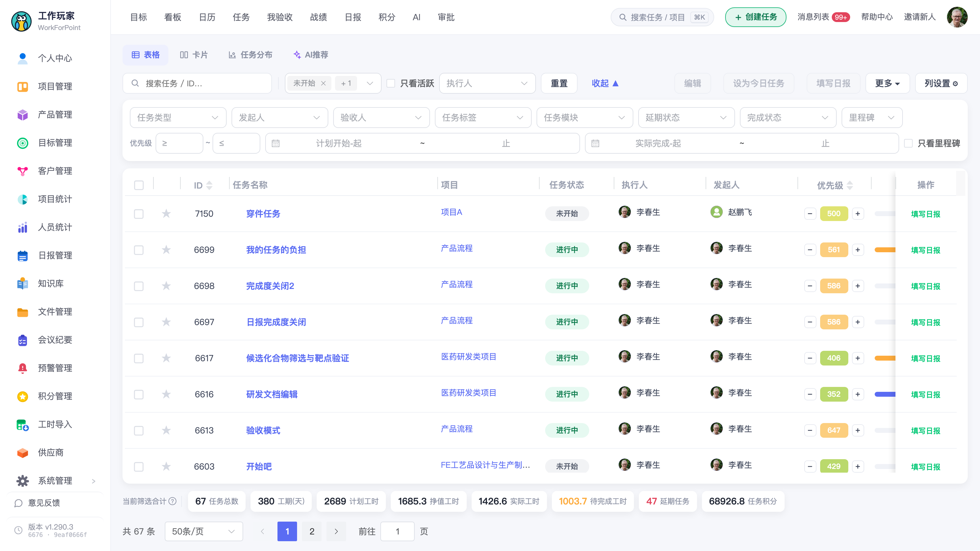Open 产品管理 cube icon
This screenshot has height=551, width=980.
click(x=22, y=114)
